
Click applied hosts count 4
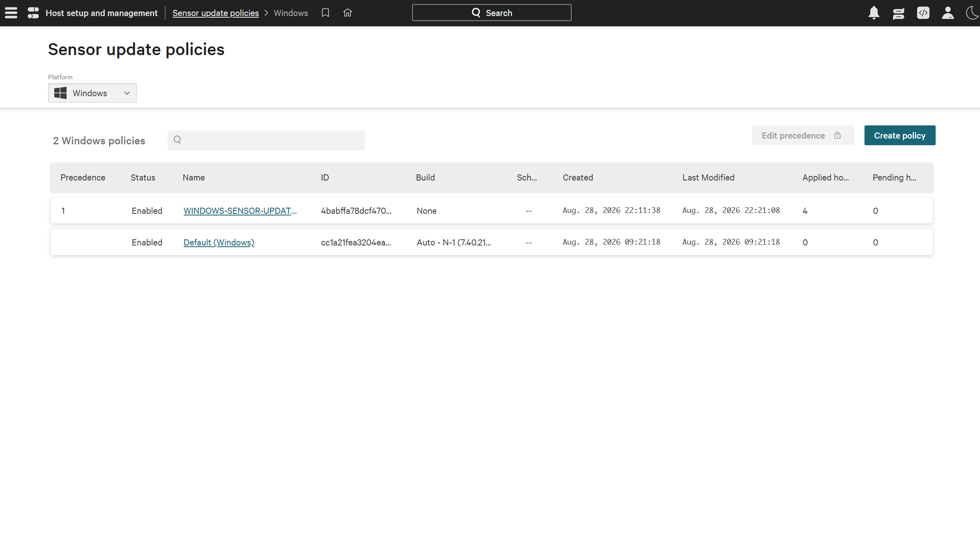(805, 211)
